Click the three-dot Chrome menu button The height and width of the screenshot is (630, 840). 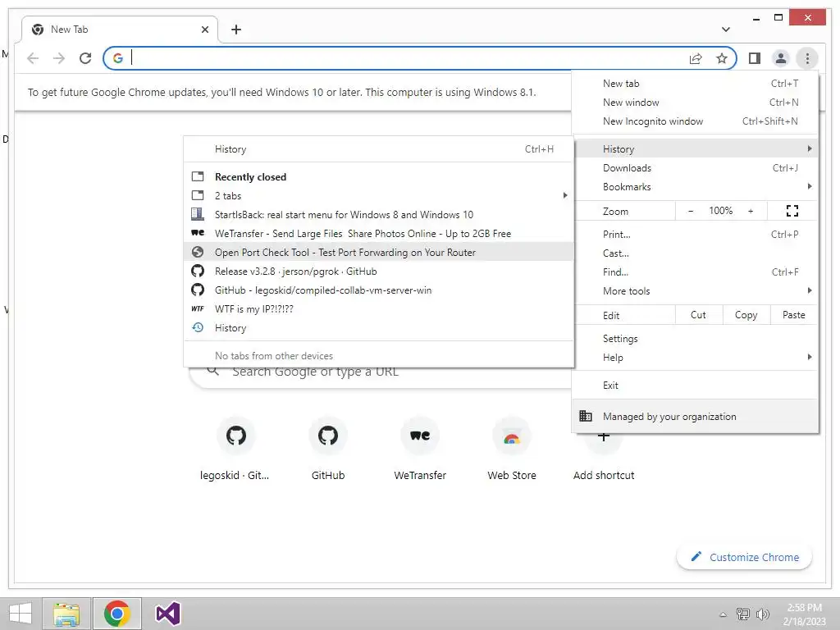click(807, 58)
